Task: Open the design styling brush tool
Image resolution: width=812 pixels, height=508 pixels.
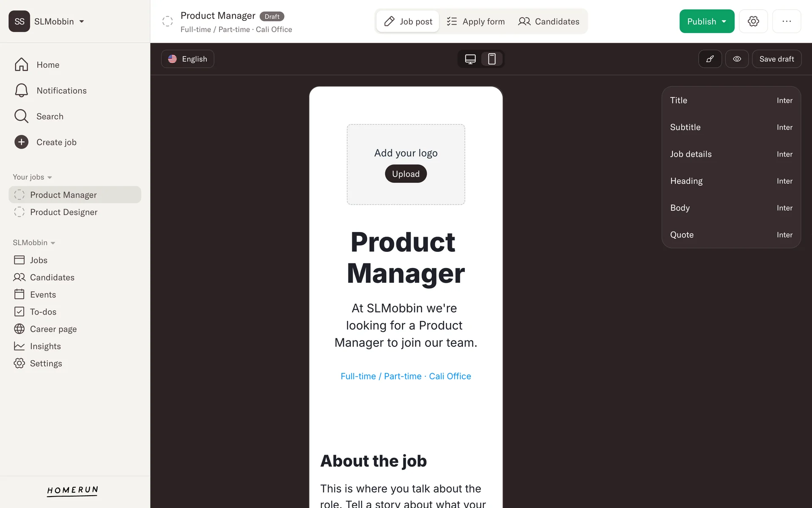Action: point(710,59)
